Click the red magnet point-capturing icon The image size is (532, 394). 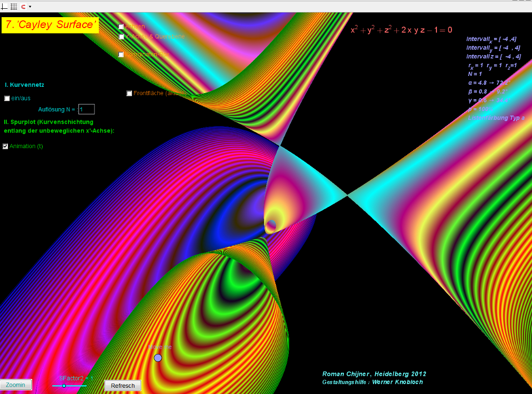click(x=23, y=6)
